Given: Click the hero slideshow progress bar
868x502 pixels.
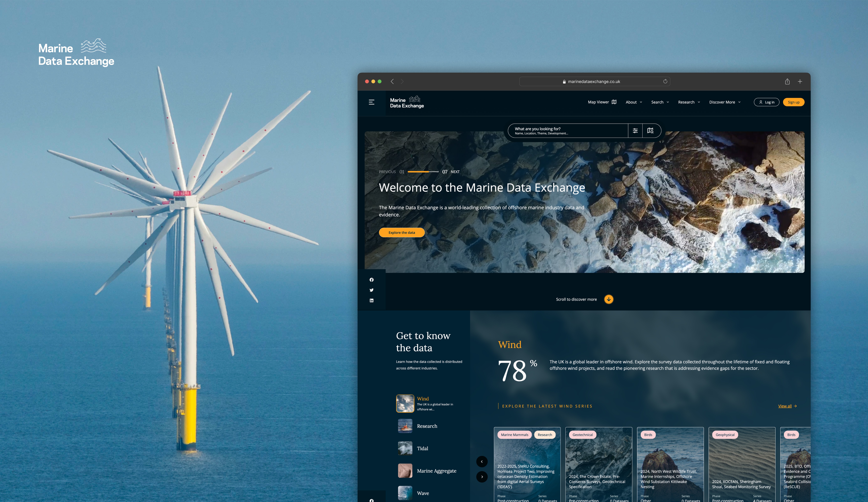Looking at the screenshot, I should (423, 171).
